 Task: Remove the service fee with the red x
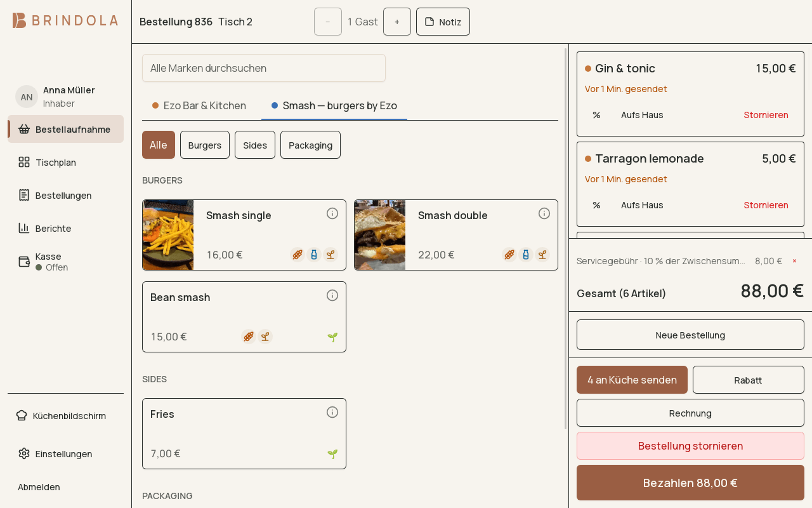794,261
